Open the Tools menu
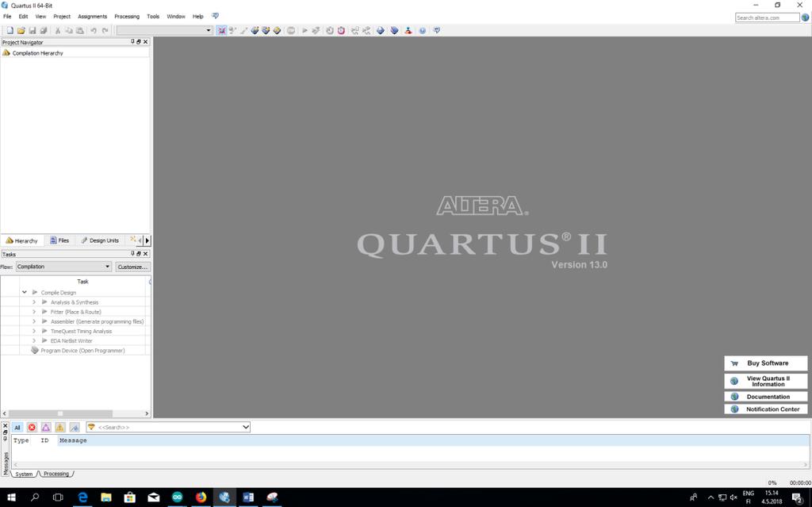 tap(153, 17)
